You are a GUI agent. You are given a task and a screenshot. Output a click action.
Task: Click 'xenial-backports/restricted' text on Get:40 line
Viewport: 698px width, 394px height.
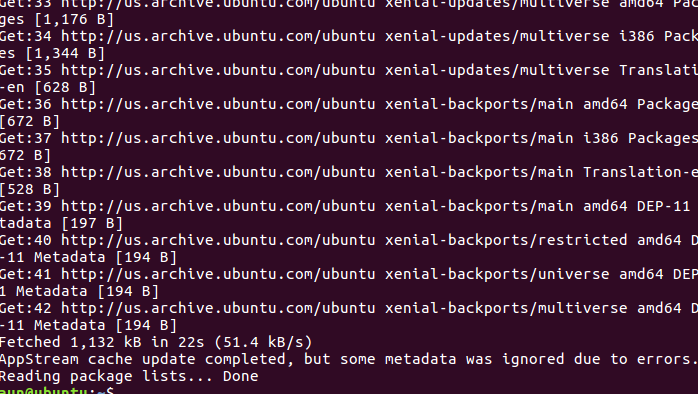click(506, 240)
